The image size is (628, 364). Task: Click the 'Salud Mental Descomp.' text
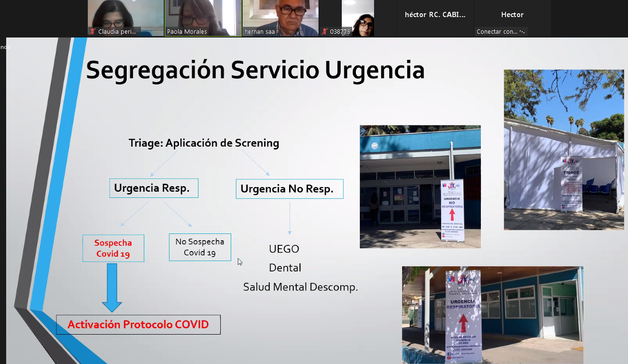(x=300, y=287)
